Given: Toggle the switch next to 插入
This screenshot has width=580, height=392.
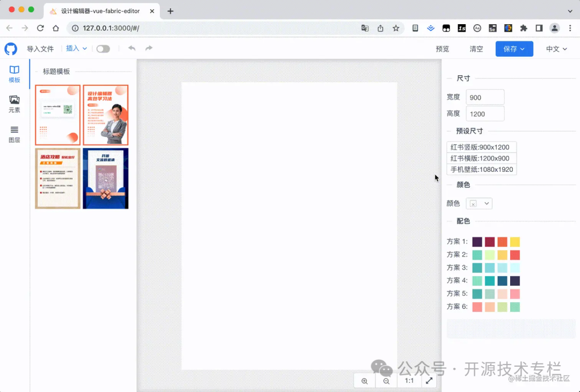Looking at the screenshot, I should click(x=103, y=49).
